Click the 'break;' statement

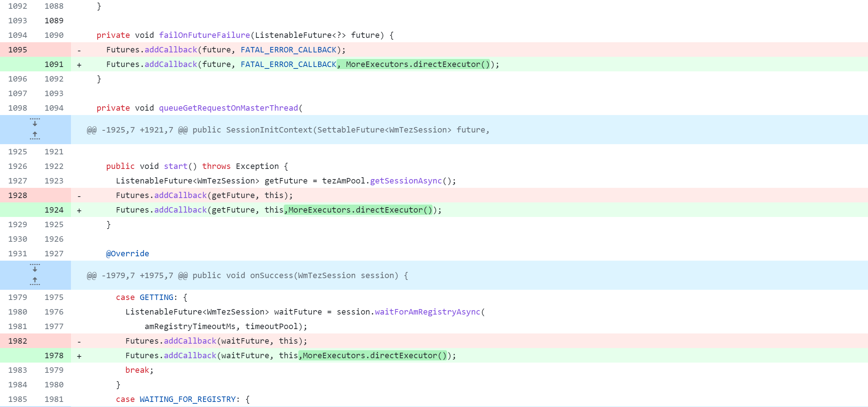pyautogui.click(x=139, y=370)
